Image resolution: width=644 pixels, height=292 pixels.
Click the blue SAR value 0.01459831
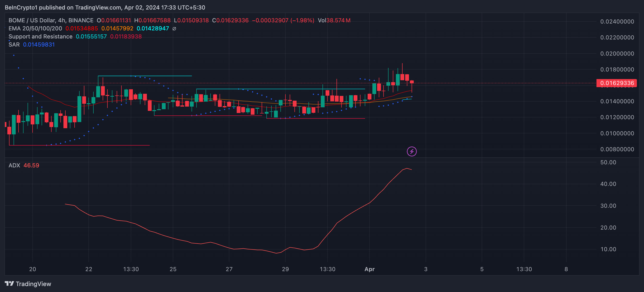click(39, 44)
